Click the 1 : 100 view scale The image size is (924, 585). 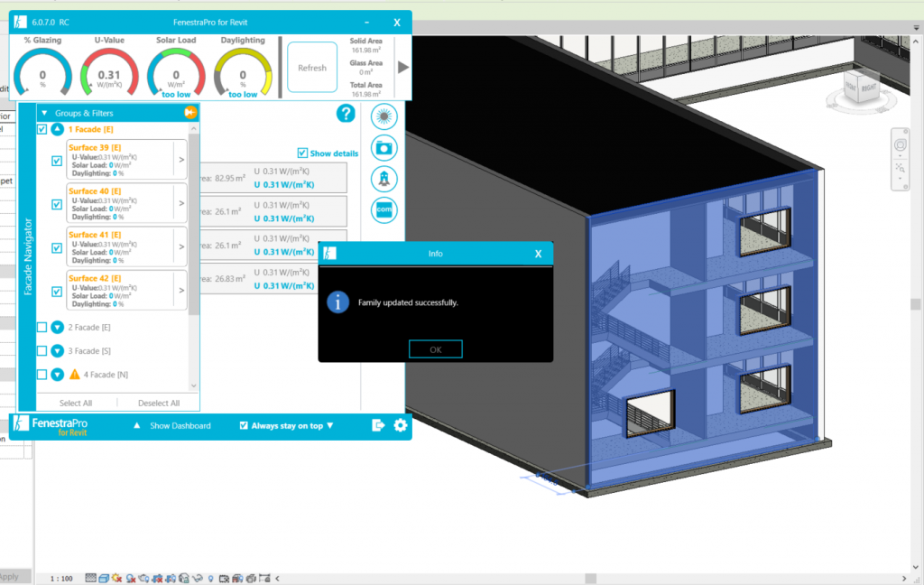[61, 579]
